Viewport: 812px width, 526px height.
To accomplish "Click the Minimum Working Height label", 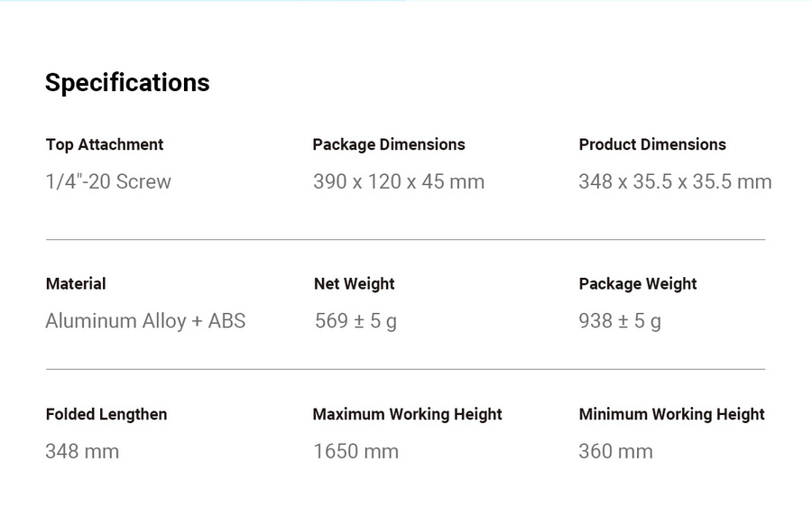I will pos(671,414).
